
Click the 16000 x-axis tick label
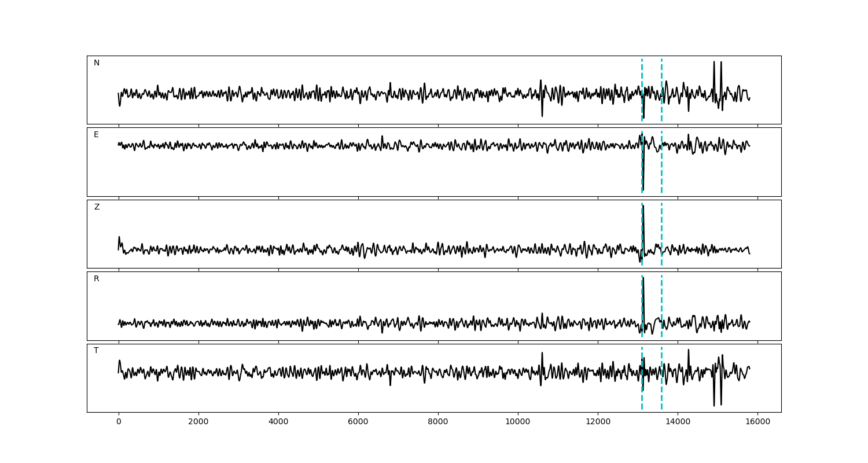point(757,422)
